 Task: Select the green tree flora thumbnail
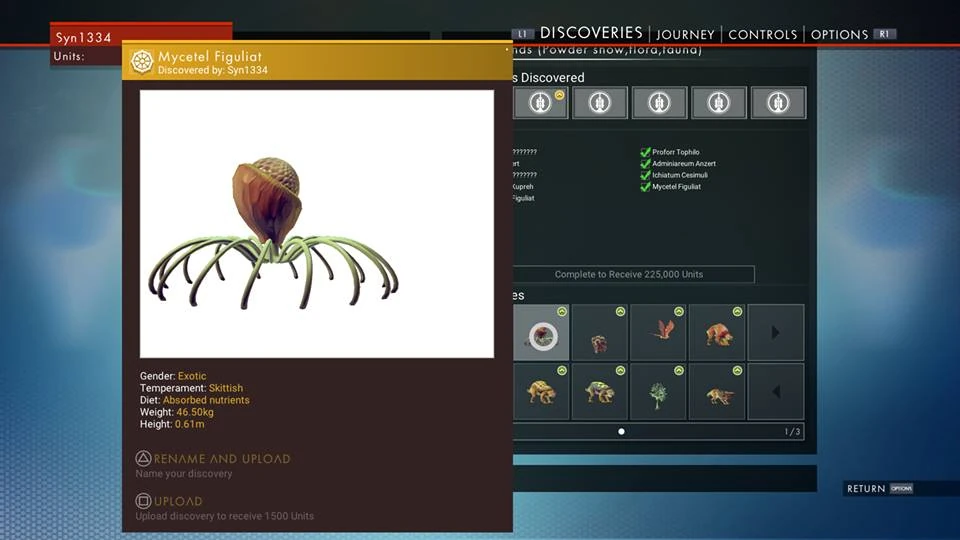pos(658,391)
